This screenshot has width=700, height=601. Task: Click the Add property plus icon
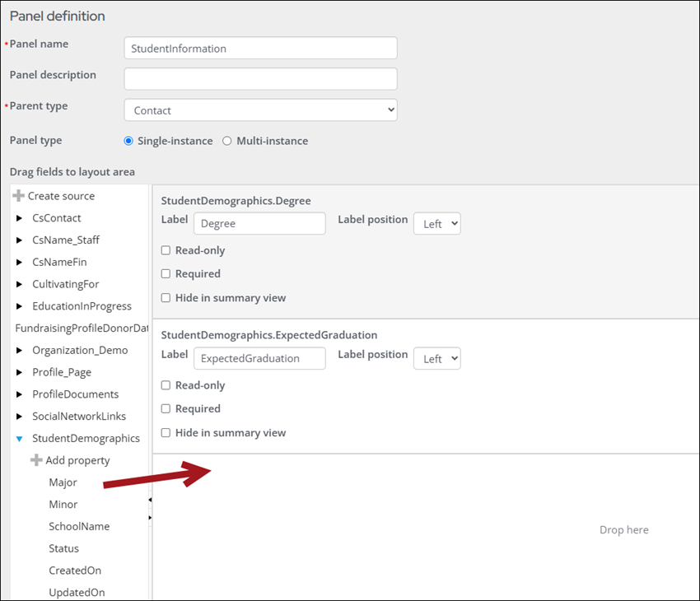pyautogui.click(x=38, y=460)
